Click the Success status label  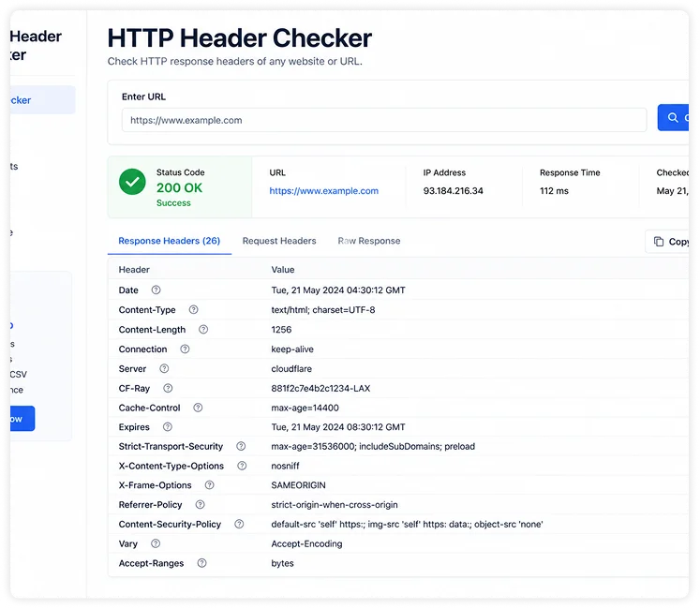[x=173, y=202]
